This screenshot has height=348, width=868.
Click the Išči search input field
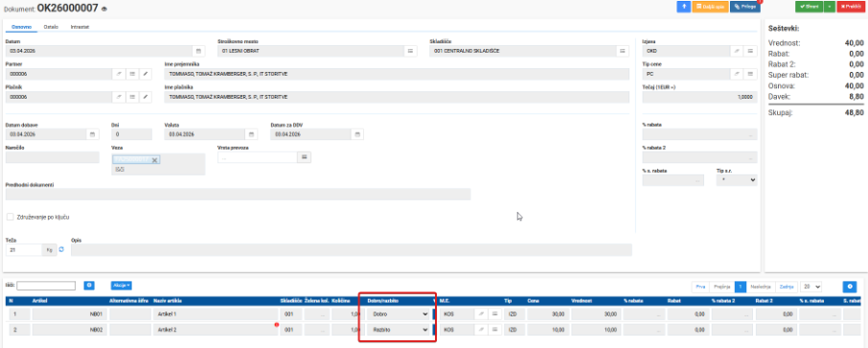click(46, 286)
